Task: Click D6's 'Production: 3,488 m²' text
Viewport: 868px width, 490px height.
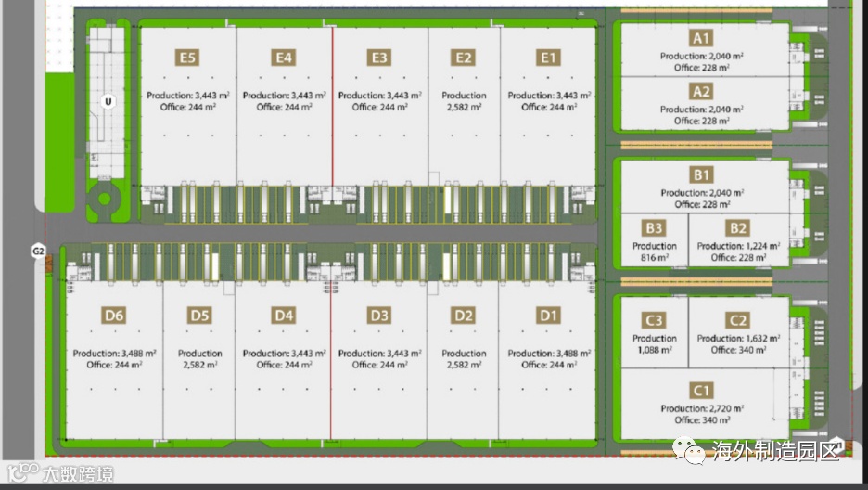Action: pyautogui.click(x=115, y=354)
